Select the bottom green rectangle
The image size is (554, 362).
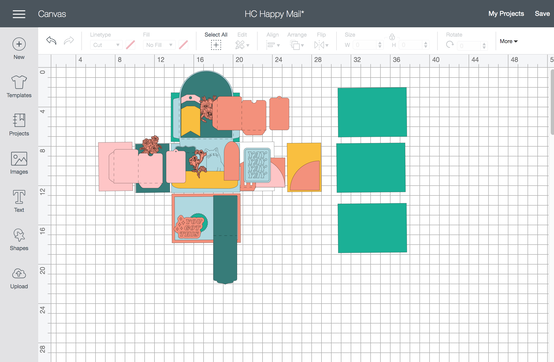[x=372, y=228]
